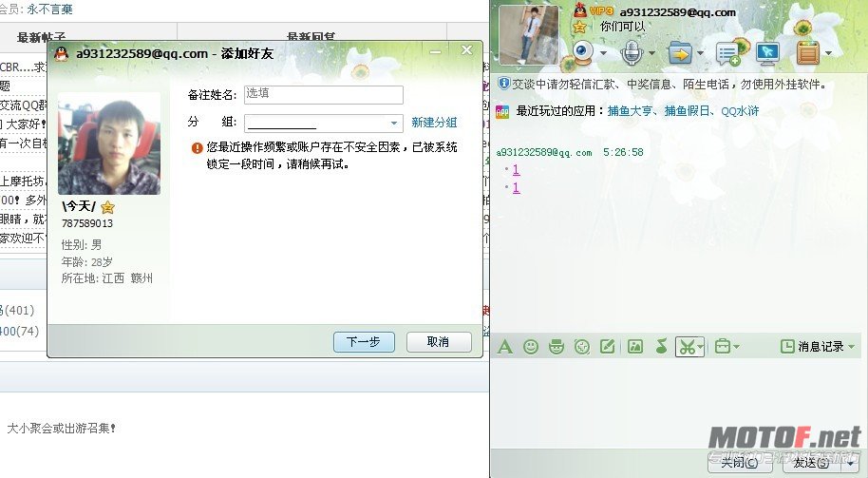Send a window shake nudge
Image resolution: width=868 pixels, height=478 pixels.
click(582, 347)
